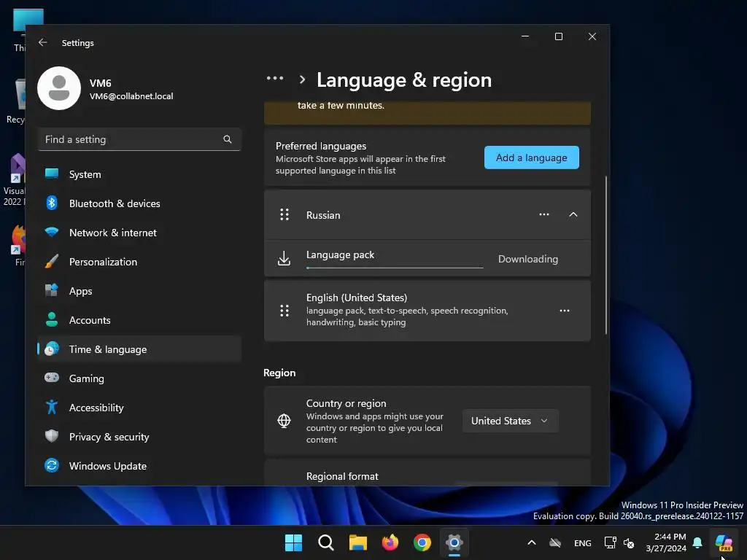The height and width of the screenshot is (560, 747).
Task: Click the VM6 user avatar picture
Action: 59,88
